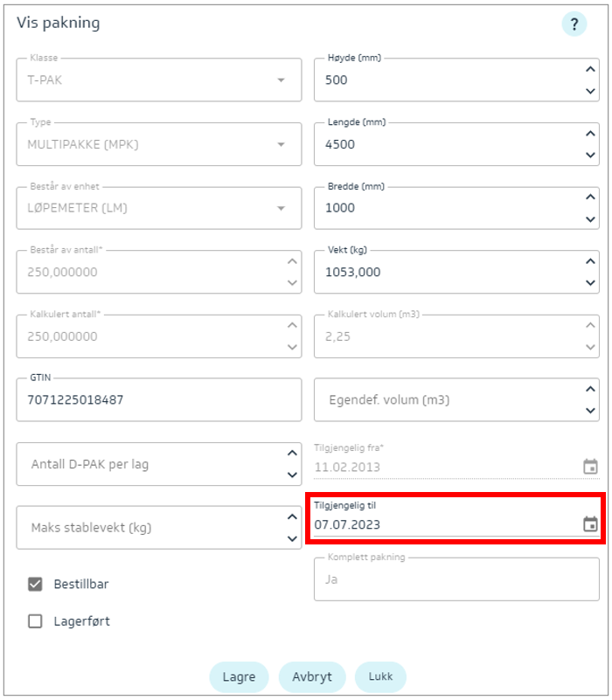Enable the Lagerført checkbox
612x700 pixels.
click(x=35, y=621)
